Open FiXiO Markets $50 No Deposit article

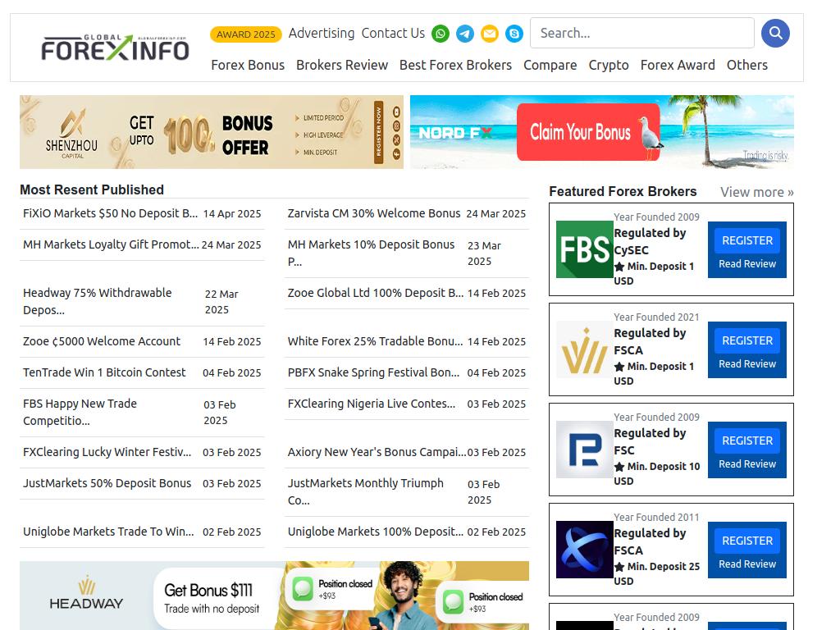(x=111, y=213)
